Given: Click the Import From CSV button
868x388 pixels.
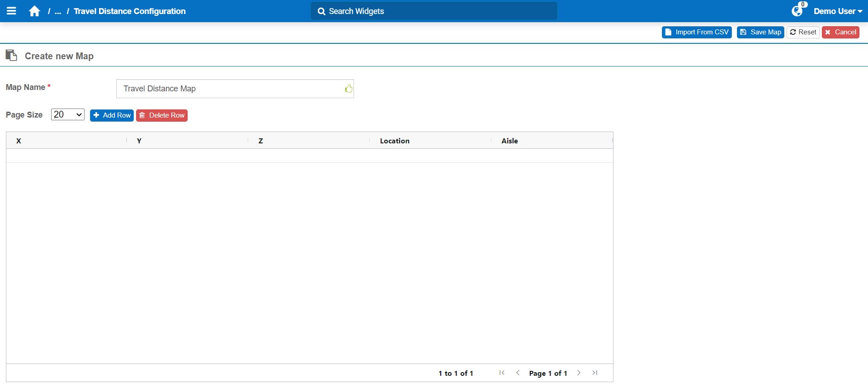Looking at the screenshot, I should coord(697,32).
